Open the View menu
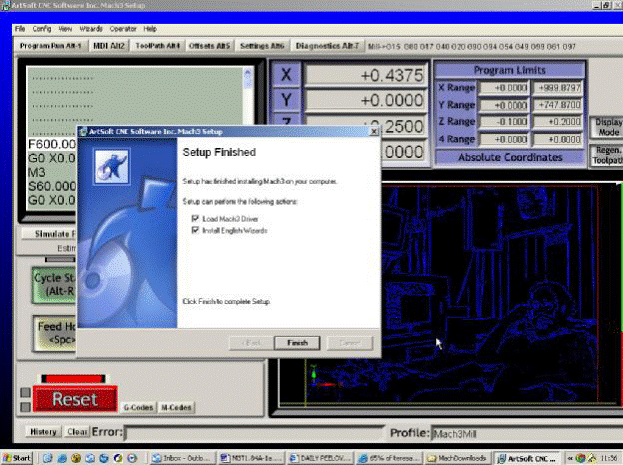 pyautogui.click(x=65, y=29)
